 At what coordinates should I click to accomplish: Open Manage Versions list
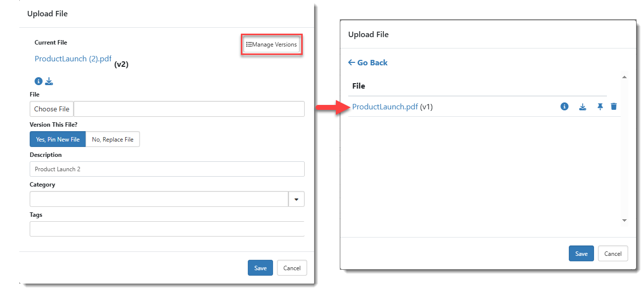pyautogui.click(x=272, y=45)
